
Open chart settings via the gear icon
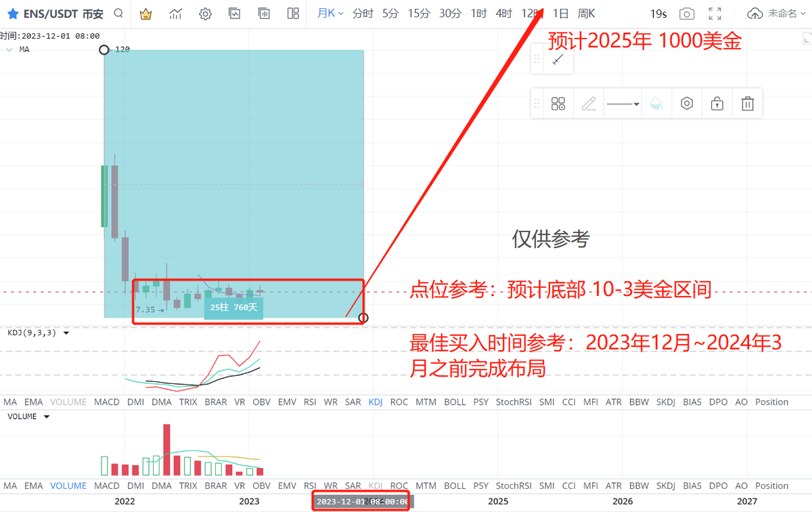(205, 13)
